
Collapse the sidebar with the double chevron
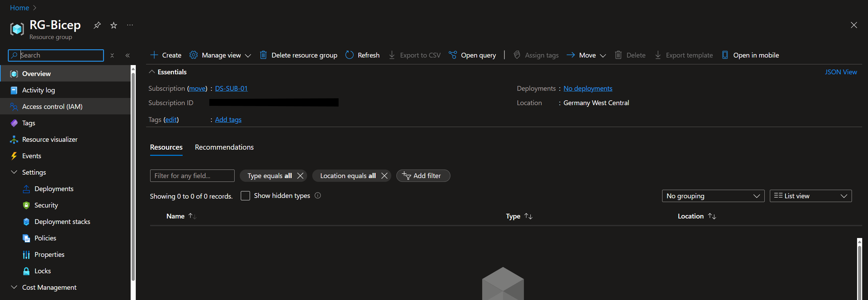[x=128, y=55]
